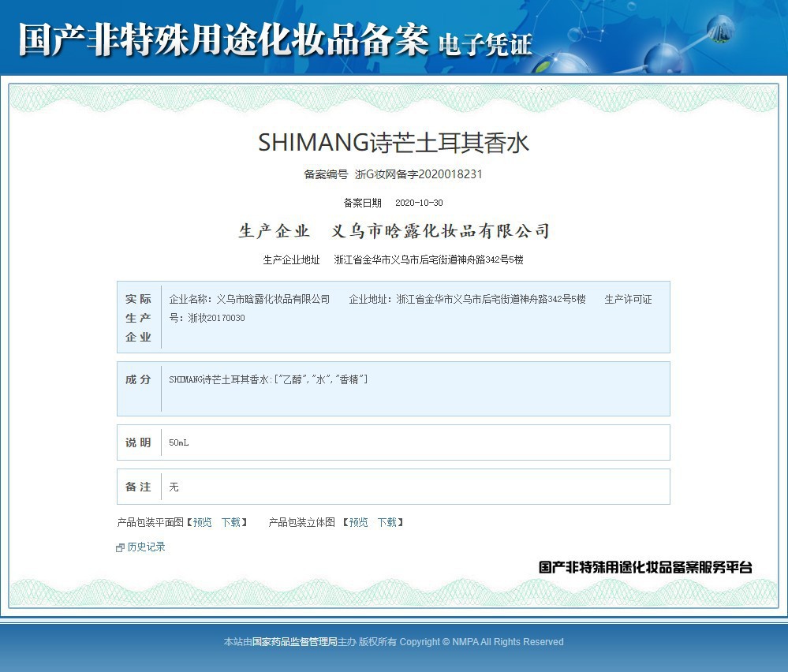The image size is (788, 672).
Task: Open 预览 link for 产品包装立体图
Action: click(358, 522)
